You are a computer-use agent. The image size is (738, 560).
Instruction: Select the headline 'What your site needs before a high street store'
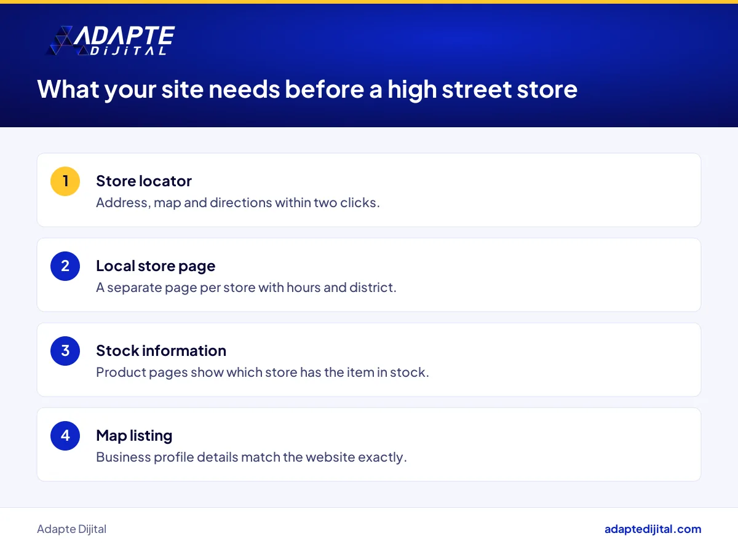pyautogui.click(x=307, y=89)
